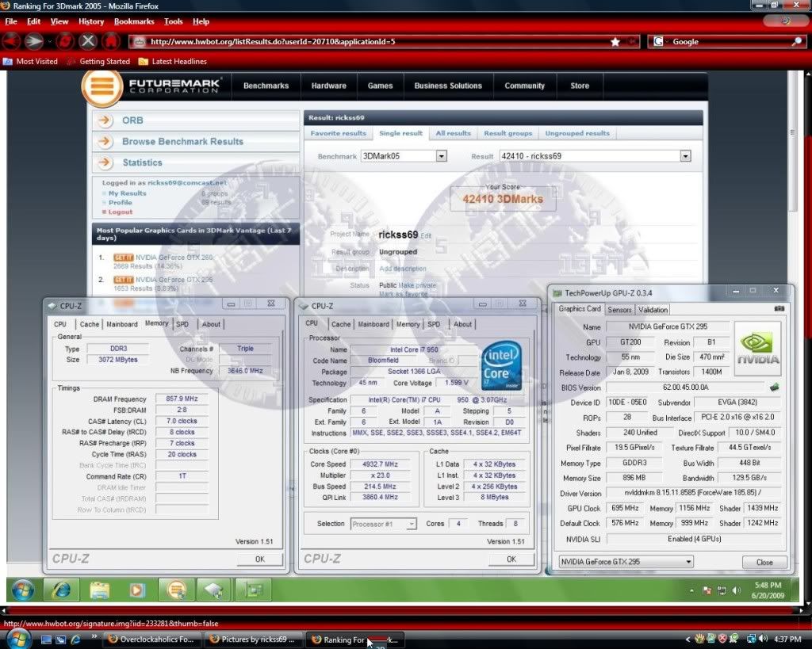Viewport: 812px width, 649px height.
Task: Click the Futuremark orange logo icon
Action: point(102,86)
